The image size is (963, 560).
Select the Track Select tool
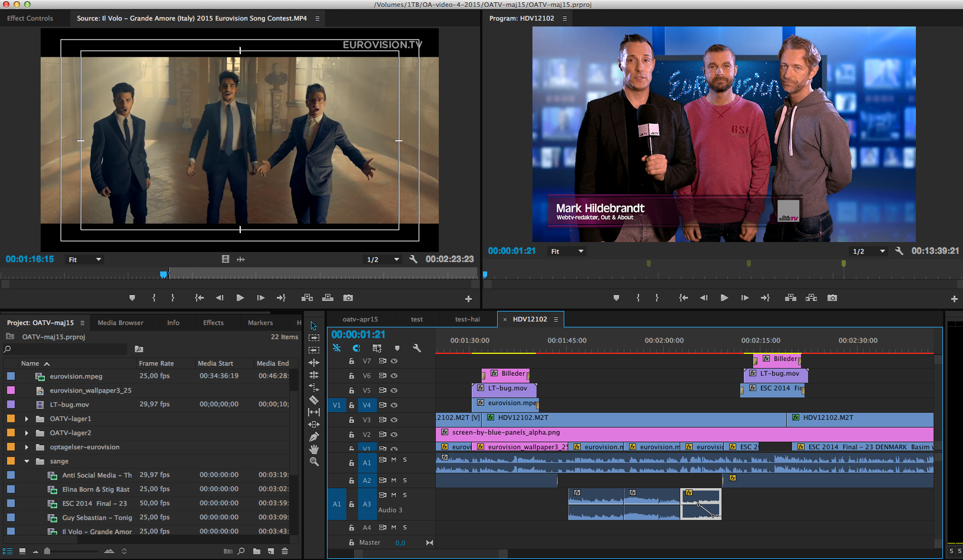(x=314, y=338)
